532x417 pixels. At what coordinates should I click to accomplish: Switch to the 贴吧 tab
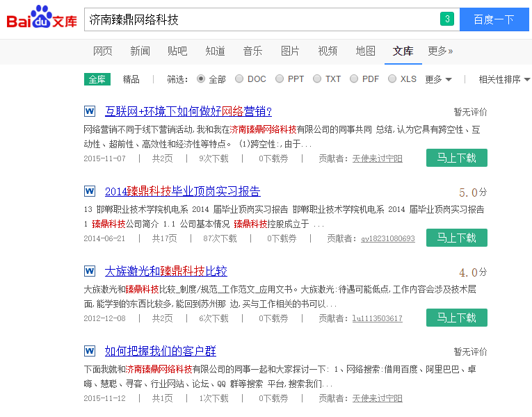[x=177, y=51]
